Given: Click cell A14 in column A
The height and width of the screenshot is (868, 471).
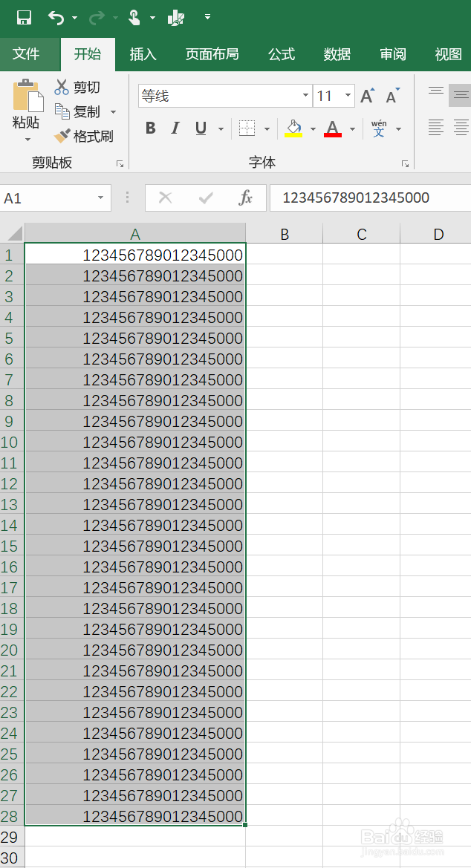Looking at the screenshot, I should [x=135, y=525].
